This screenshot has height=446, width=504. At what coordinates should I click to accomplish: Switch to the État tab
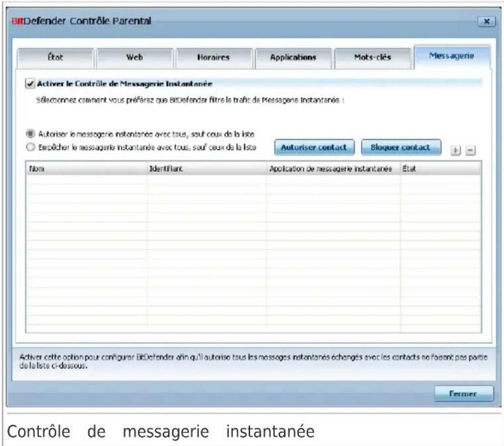55,58
